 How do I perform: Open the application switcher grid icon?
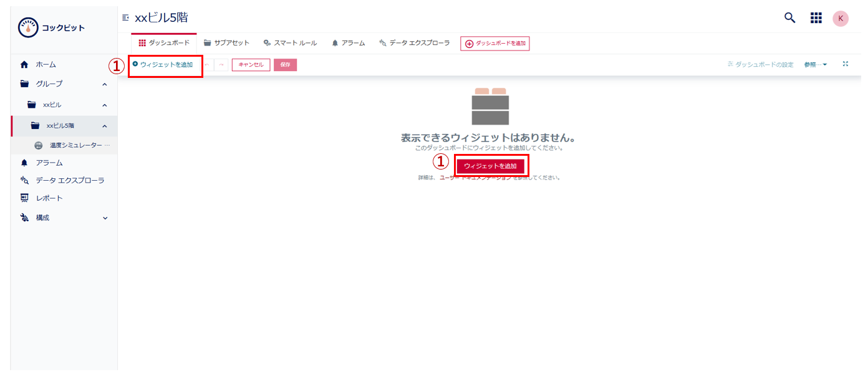816,18
